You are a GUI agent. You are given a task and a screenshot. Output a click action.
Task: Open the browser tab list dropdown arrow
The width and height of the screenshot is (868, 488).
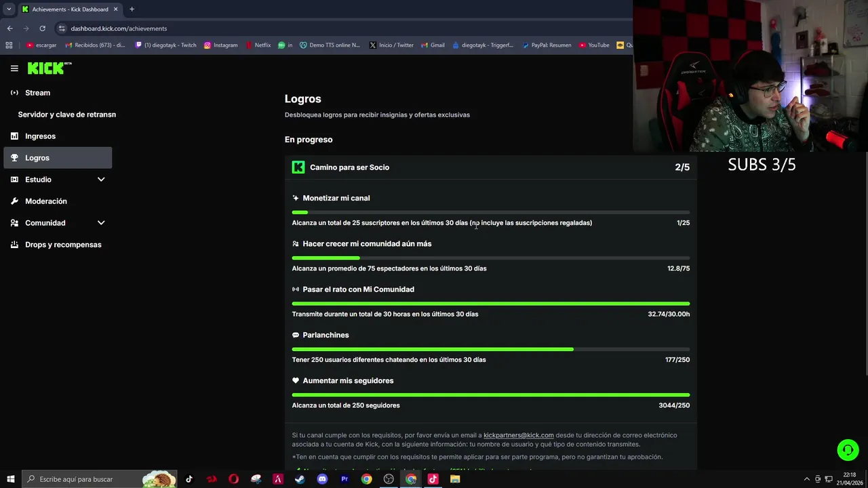click(9, 9)
